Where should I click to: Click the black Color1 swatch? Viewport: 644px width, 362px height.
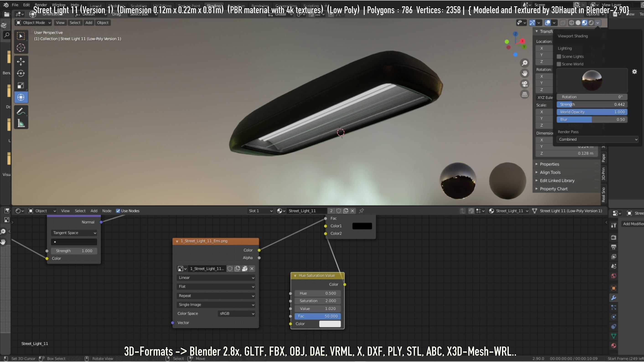point(362,226)
